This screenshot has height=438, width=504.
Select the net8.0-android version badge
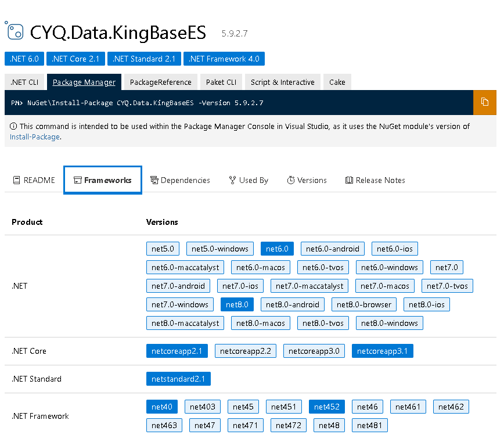(x=292, y=304)
